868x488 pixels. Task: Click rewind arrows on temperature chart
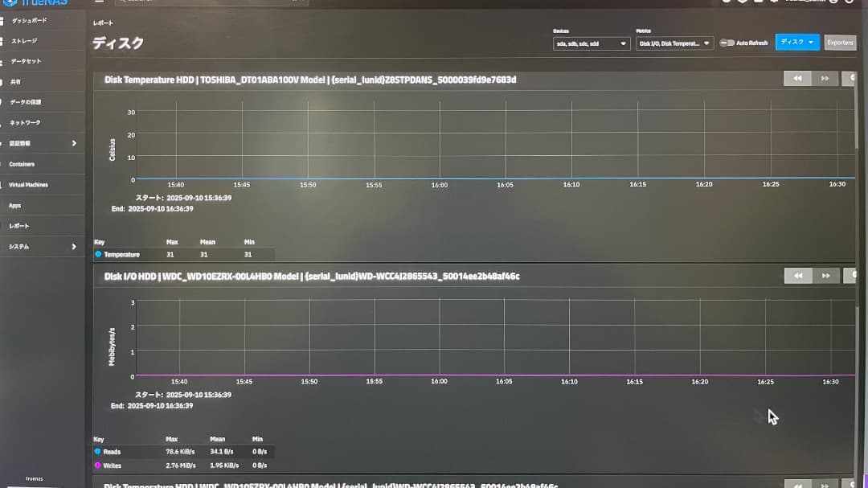(797, 77)
